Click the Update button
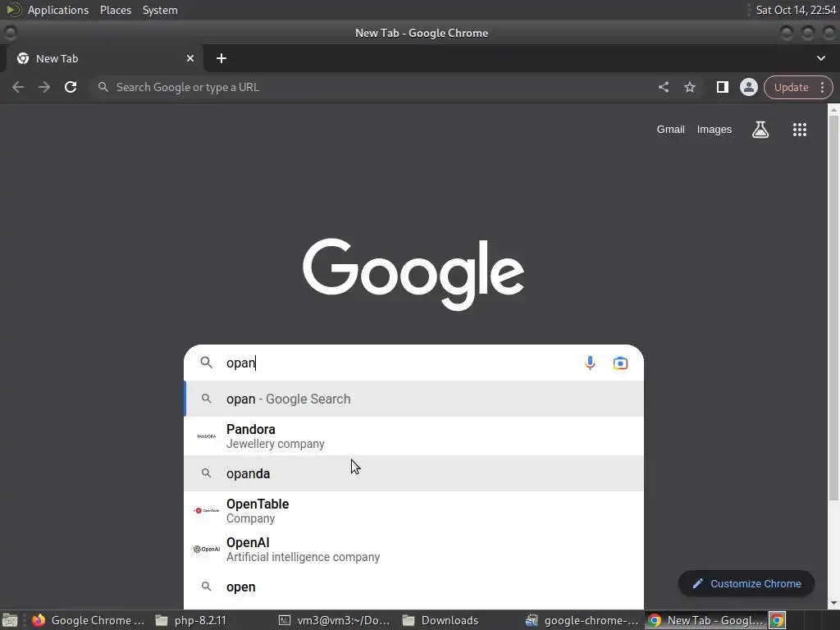This screenshot has width=840, height=630. click(791, 87)
